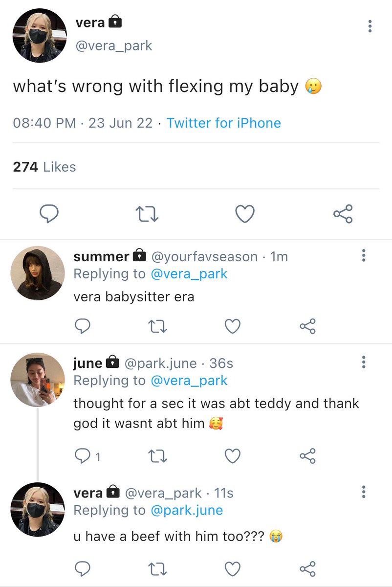Like june's reply about teddy

point(233,456)
